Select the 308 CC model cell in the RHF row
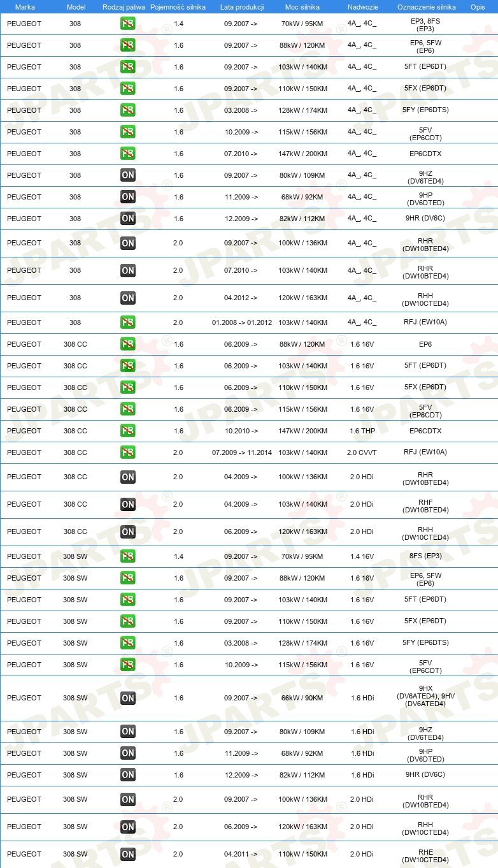498x868 pixels. [75, 505]
